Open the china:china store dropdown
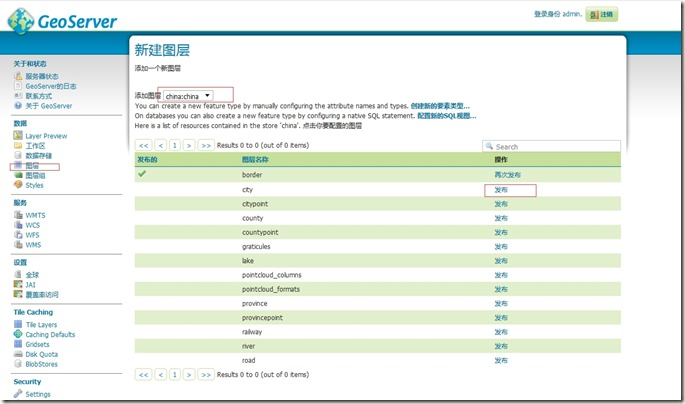 [x=189, y=96]
